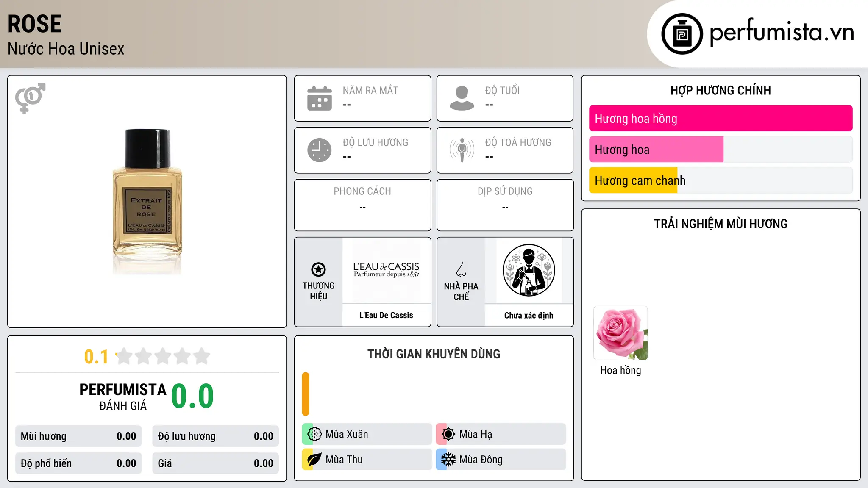Click the nose icon above Nhà pha chế
The height and width of the screenshot is (488, 868).
[x=461, y=269]
